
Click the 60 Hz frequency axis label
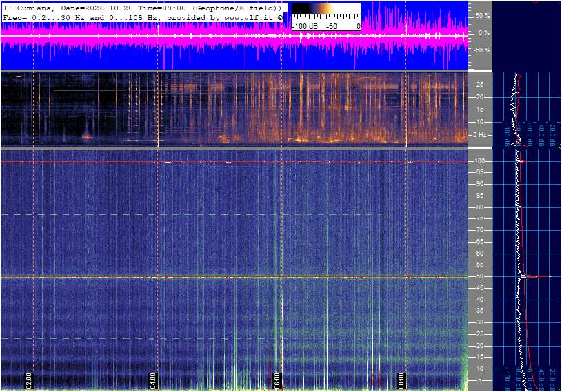(479, 254)
